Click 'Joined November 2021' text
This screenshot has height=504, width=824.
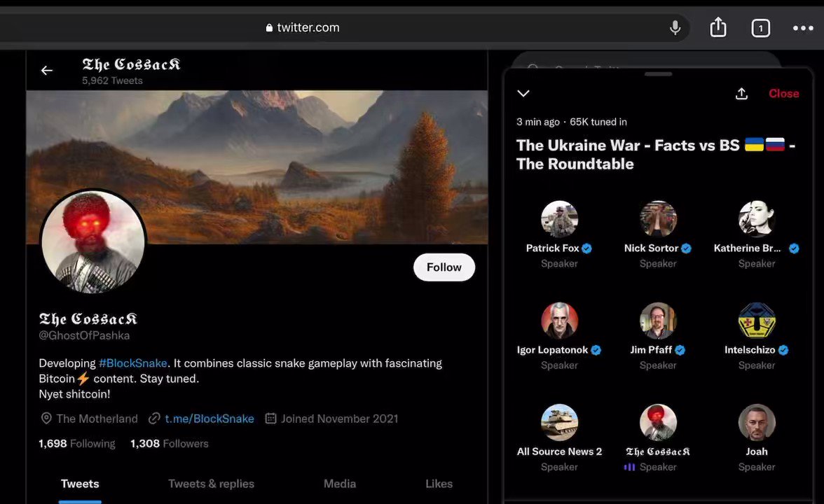339,419
